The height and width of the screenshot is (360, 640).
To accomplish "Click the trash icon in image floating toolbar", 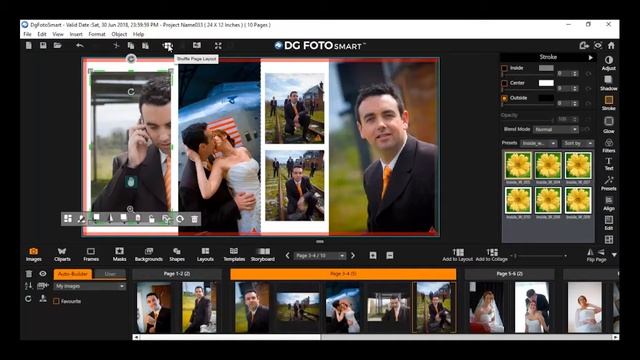I will click(x=195, y=219).
